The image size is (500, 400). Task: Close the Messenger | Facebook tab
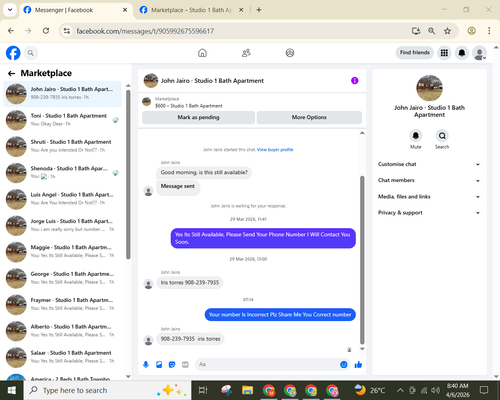pos(125,10)
